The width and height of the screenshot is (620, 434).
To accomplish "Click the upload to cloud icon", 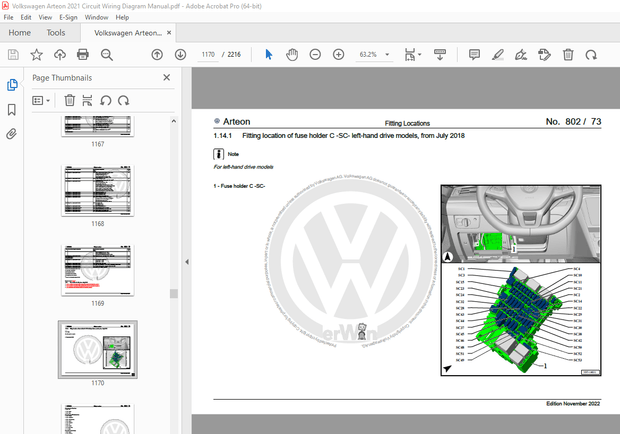I will [60, 55].
